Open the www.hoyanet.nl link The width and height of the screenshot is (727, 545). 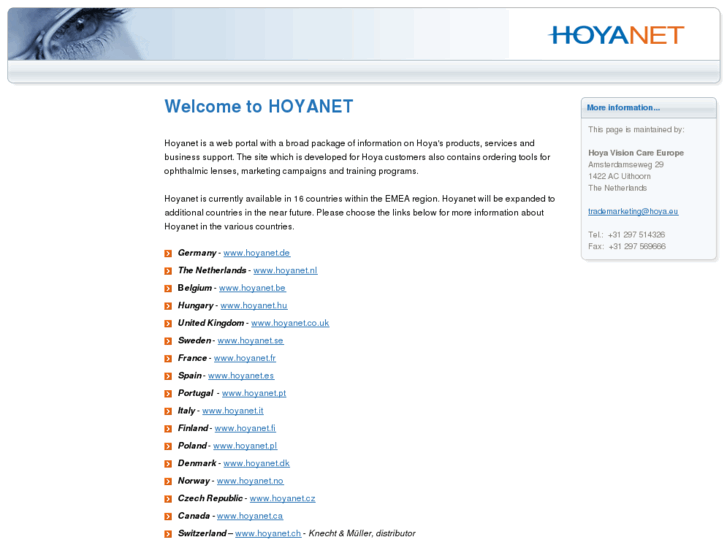(x=285, y=270)
